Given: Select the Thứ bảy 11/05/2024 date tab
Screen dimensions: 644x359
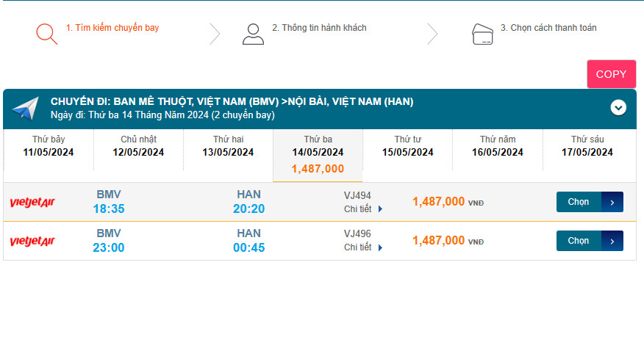Looking at the screenshot, I should click(x=49, y=146).
